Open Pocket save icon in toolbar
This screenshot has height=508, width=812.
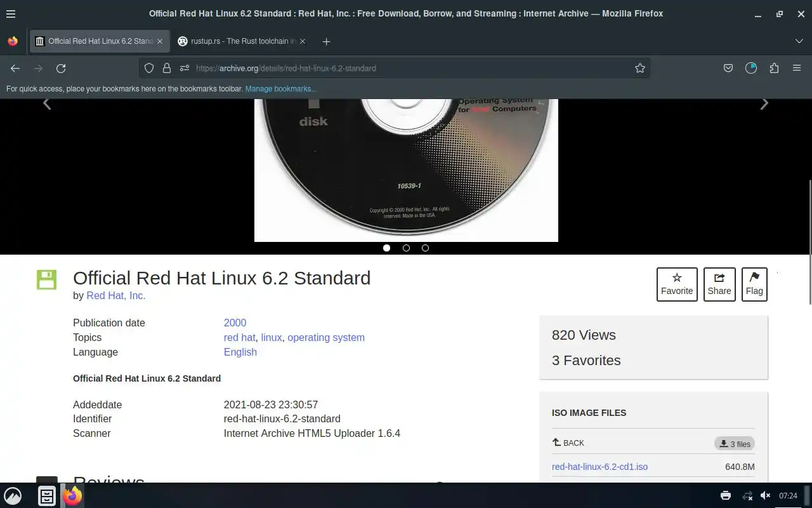click(728, 68)
